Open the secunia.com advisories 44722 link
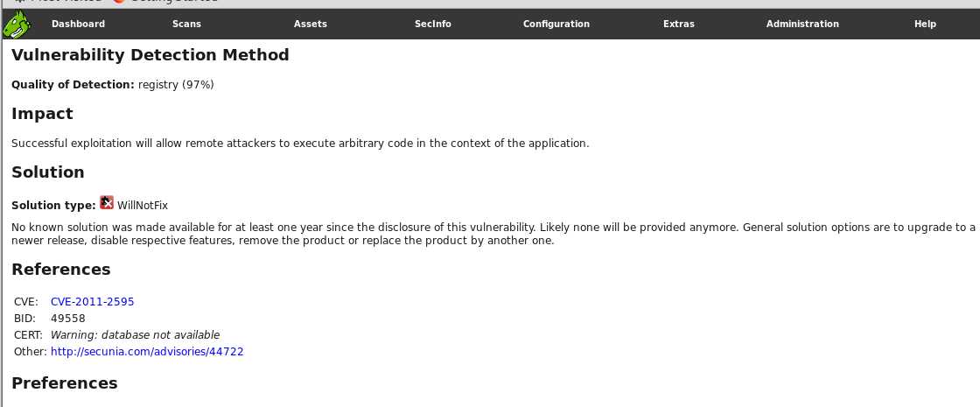Viewport: 980px width, 407px height. pos(147,351)
